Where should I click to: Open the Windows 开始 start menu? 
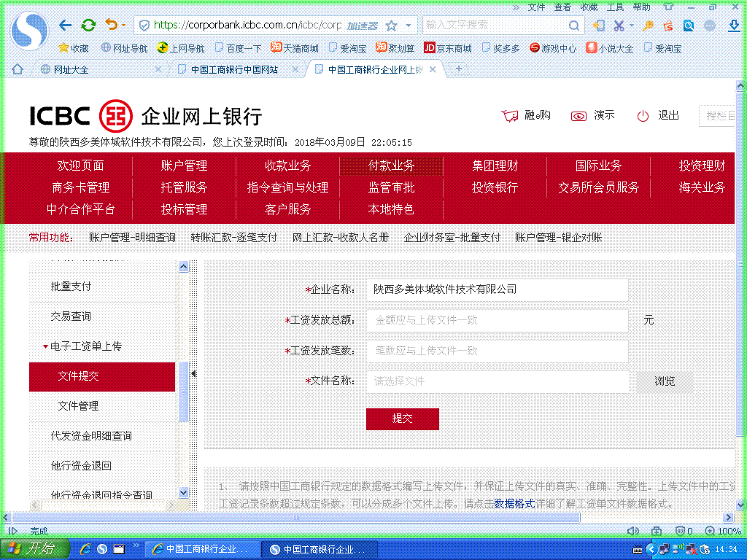point(34,549)
